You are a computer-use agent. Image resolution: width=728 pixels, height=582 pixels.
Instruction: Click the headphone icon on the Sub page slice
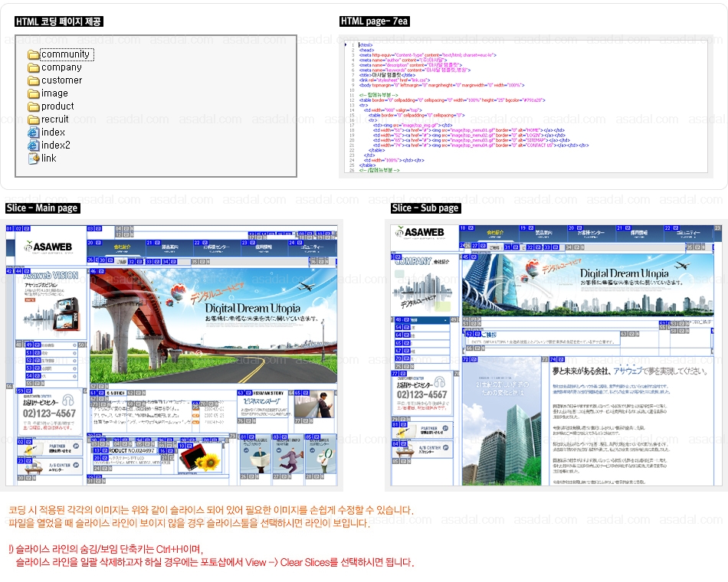click(x=440, y=382)
